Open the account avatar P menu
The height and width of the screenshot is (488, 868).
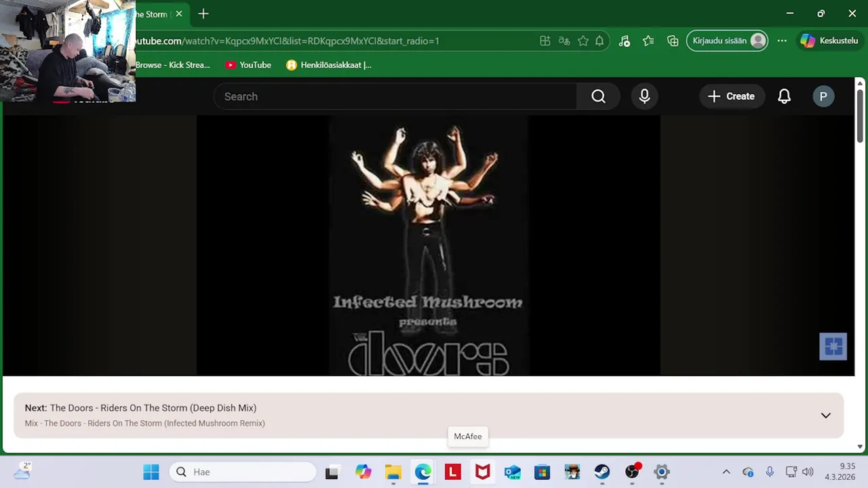pyautogui.click(x=823, y=96)
